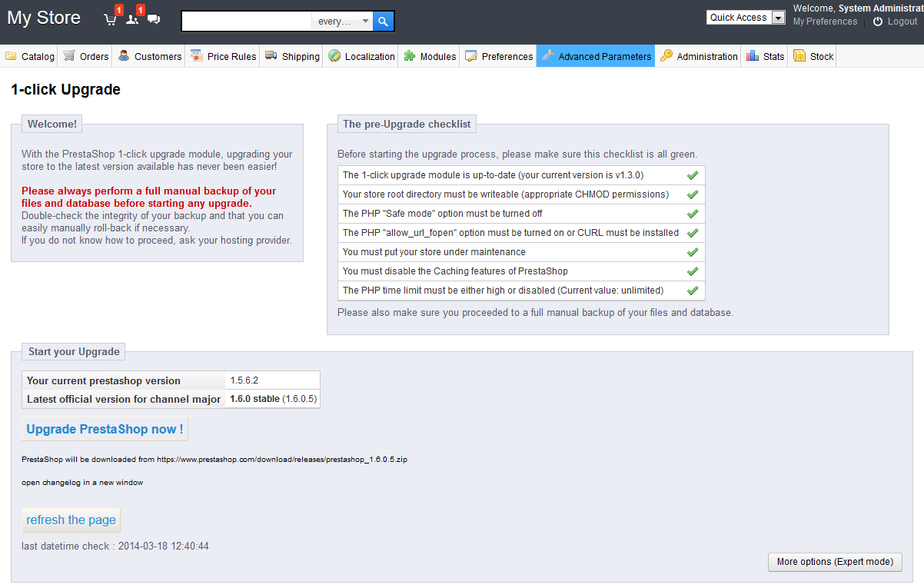Viewport: 924px width, 588px height.
Task: Click 'You must disable the Caching features' text
Action: [x=455, y=271]
